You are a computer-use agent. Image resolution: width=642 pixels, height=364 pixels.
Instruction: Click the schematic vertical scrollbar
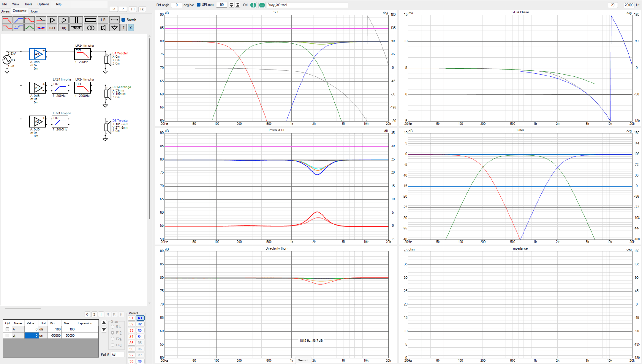(150, 129)
